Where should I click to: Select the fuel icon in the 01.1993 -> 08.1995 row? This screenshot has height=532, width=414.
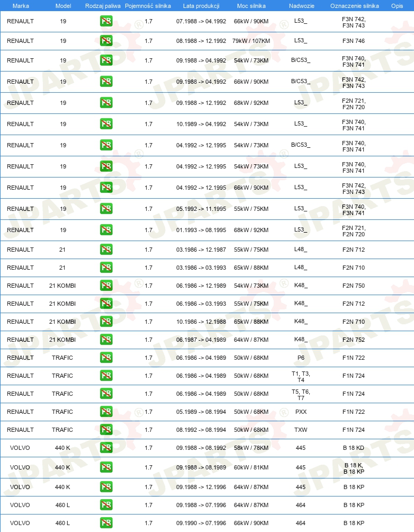click(x=106, y=229)
